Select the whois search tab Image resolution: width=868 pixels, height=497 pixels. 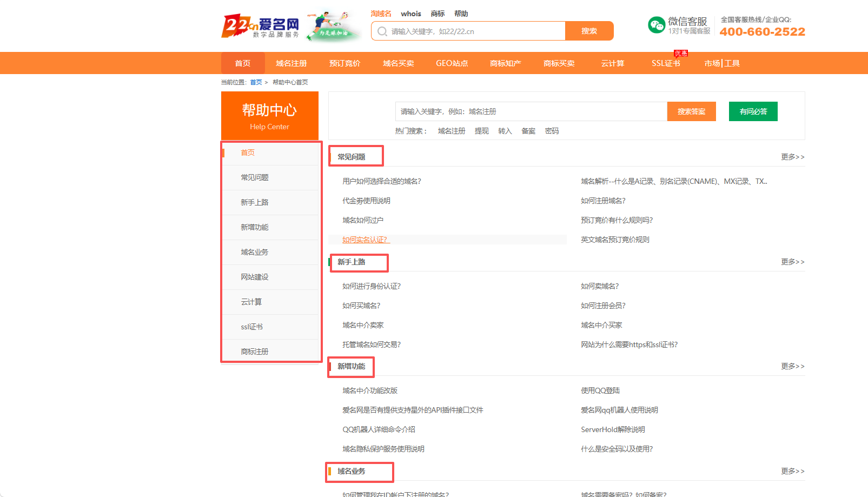[x=411, y=14]
